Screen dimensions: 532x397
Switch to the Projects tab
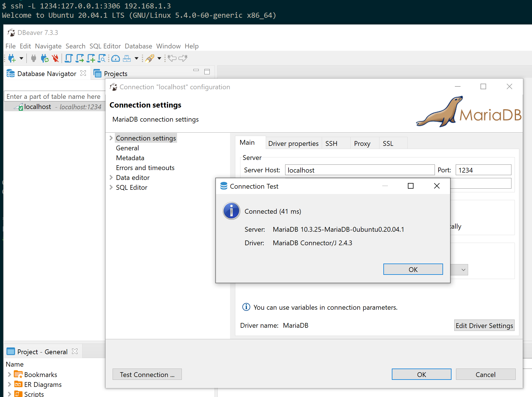[x=115, y=73]
